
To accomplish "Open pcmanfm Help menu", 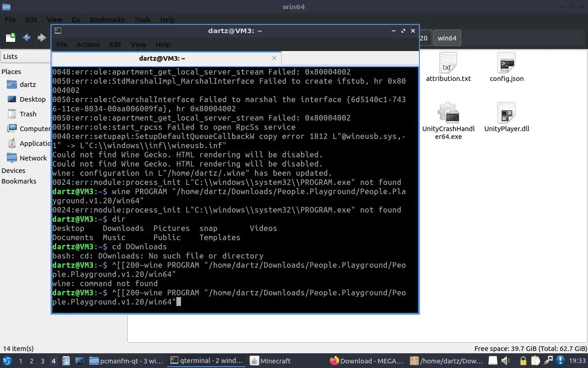I will [x=167, y=20].
